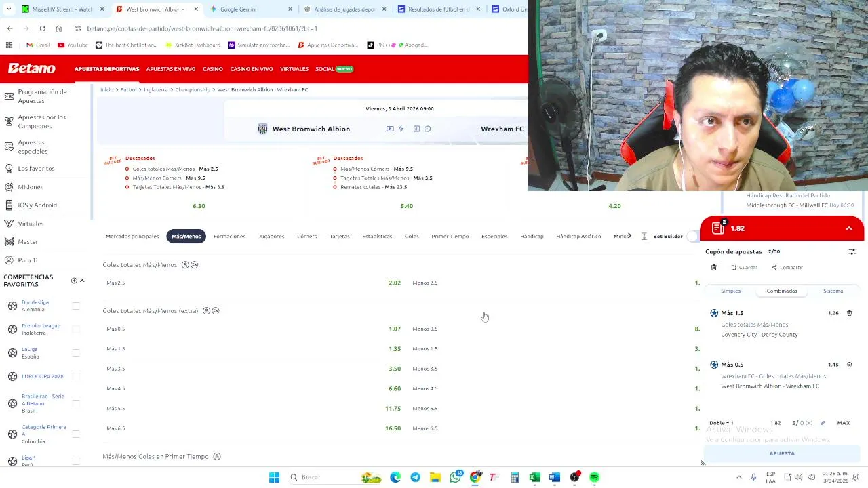Toggle the EUROCOPA 2028 favorite checkbox
This screenshot has height=488, width=868.
coord(76,376)
